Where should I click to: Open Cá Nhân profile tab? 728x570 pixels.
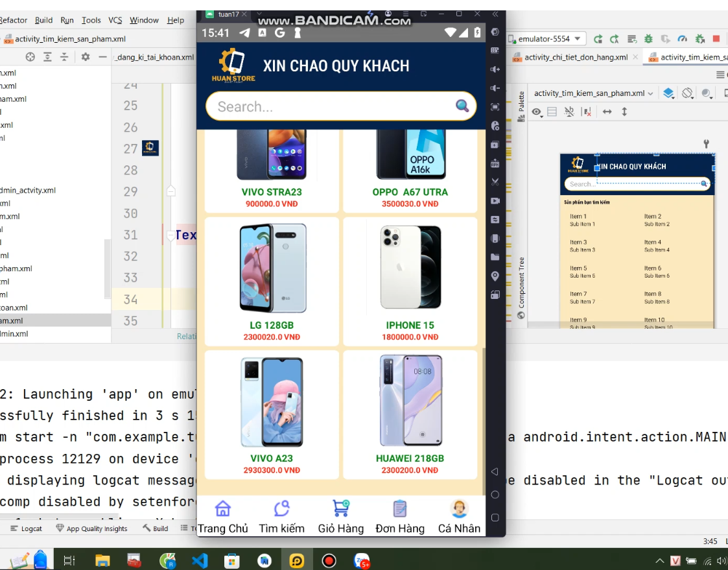click(x=459, y=517)
